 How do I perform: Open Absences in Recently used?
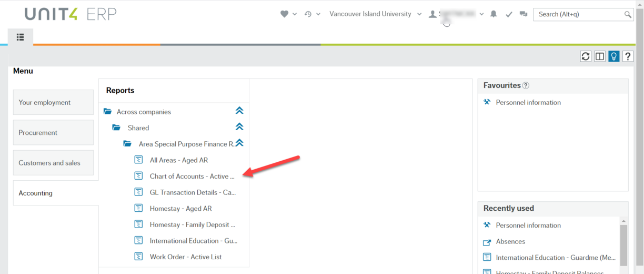pos(510,241)
